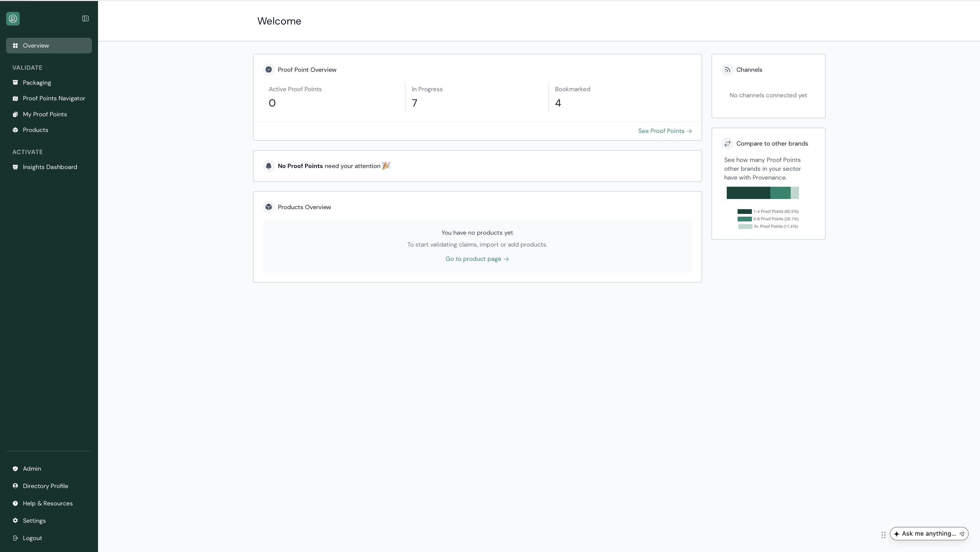Click the Active Proof Points count 0
Image resolution: width=980 pixels, height=552 pixels.
pyautogui.click(x=272, y=103)
